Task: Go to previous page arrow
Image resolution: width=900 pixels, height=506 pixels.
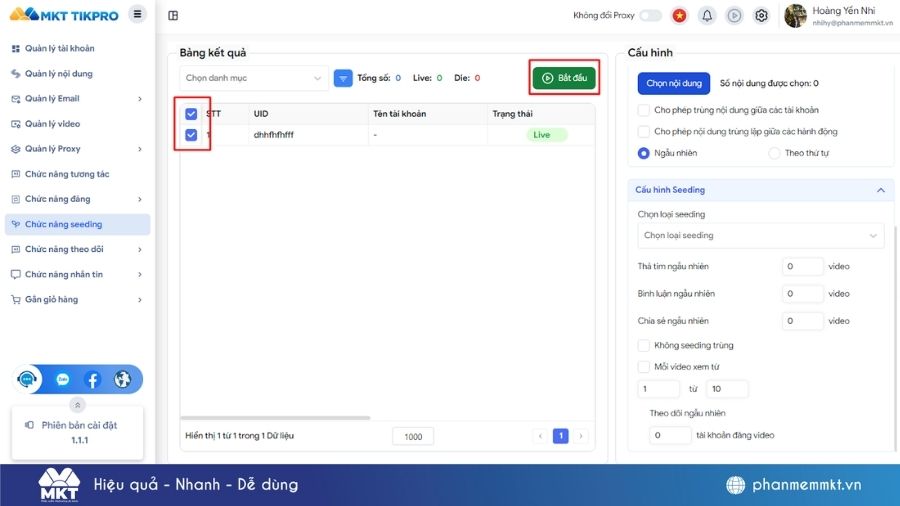Action: pyautogui.click(x=540, y=436)
